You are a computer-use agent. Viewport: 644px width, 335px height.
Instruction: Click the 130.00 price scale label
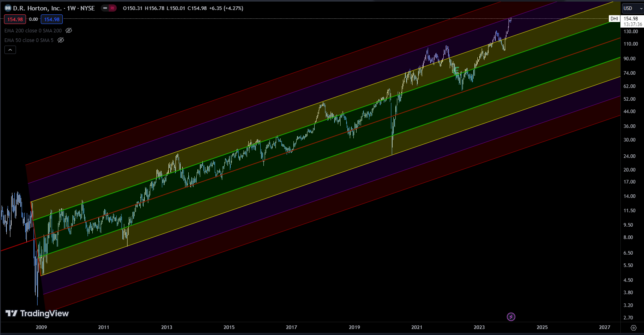(631, 32)
